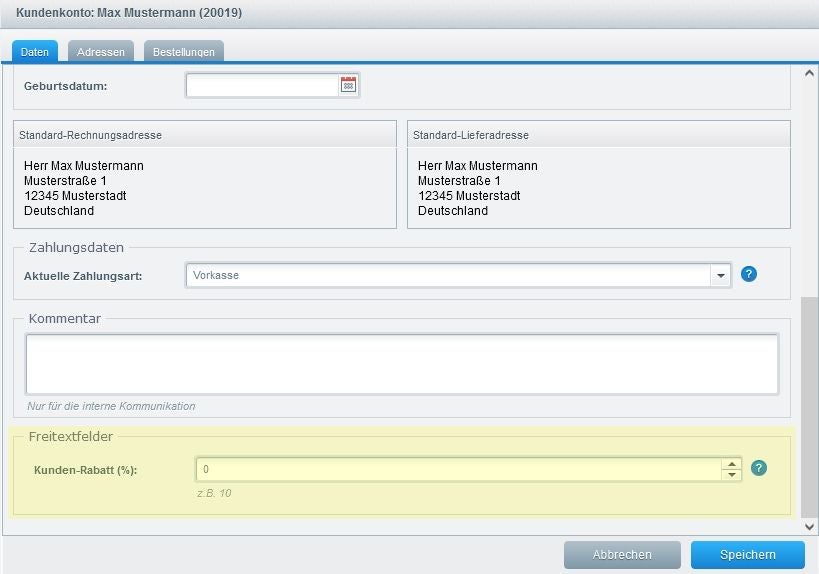The width and height of the screenshot is (819, 574).
Task: Click the help icon beside Aktuelle Zahlungsart
Action: (x=748, y=274)
